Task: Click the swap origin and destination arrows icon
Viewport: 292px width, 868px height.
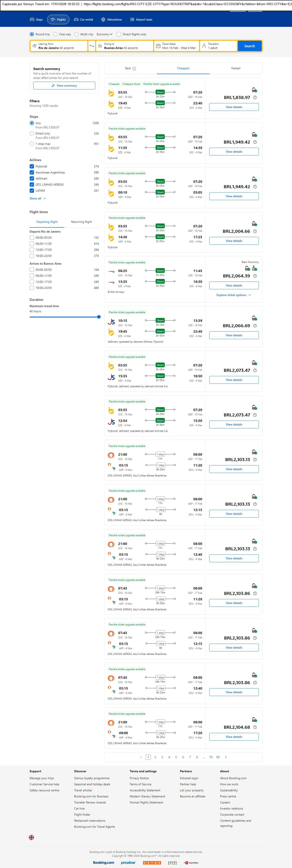Action: 92,46
